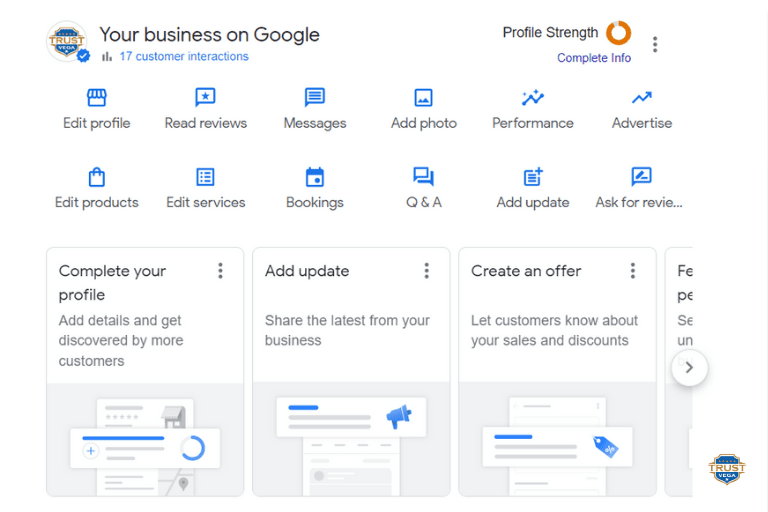The image size is (768, 512).
Task: Select the Add photo image icon
Action: point(423,98)
